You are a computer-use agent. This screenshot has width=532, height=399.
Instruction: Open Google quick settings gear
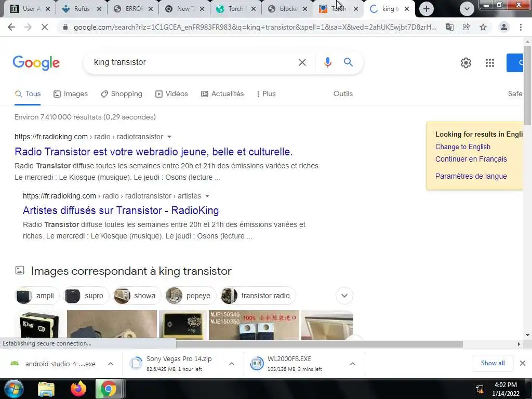click(x=466, y=63)
